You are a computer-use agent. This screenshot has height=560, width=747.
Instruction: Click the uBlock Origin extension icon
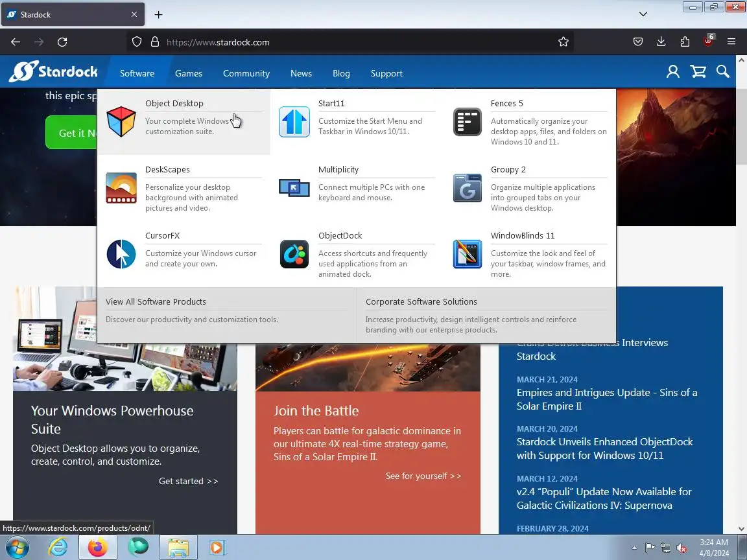coord(708,41)
